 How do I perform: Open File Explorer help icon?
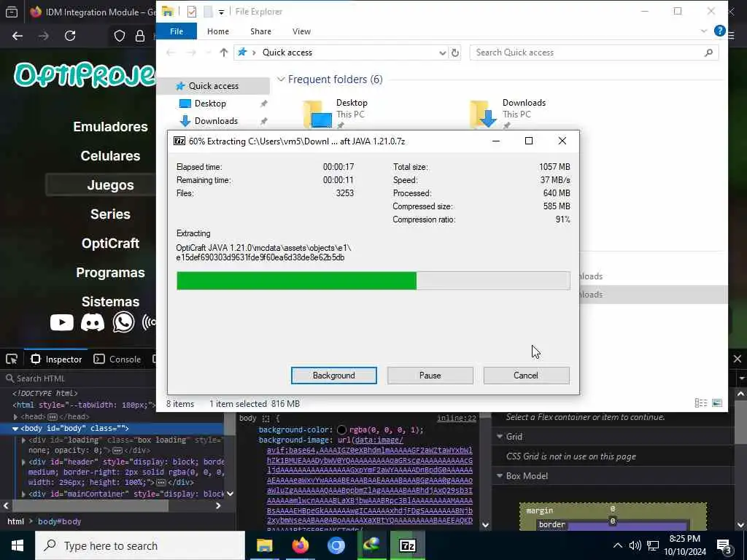pyautogui.click(x=719, y=31)
